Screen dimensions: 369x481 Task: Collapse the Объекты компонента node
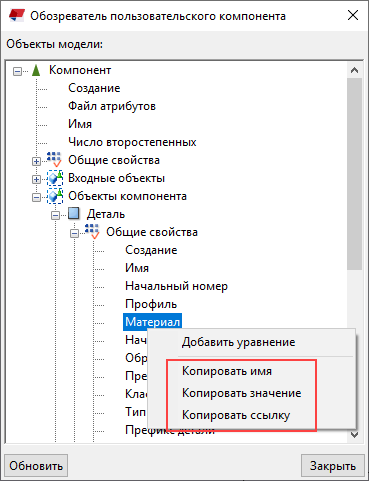pos(36,197)
